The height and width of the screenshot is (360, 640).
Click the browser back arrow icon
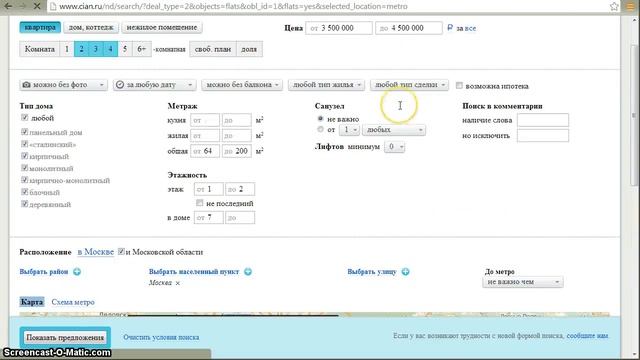click(x=8, y=6)
